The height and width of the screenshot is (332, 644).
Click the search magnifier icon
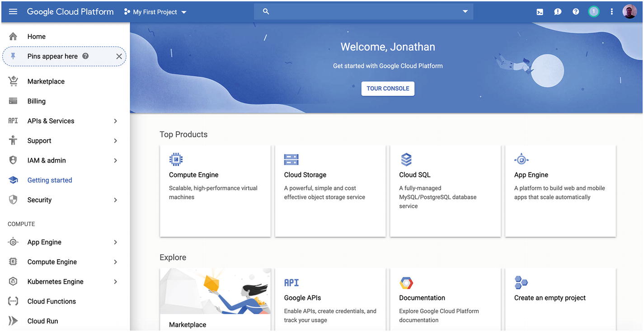[x=266, y=12]
